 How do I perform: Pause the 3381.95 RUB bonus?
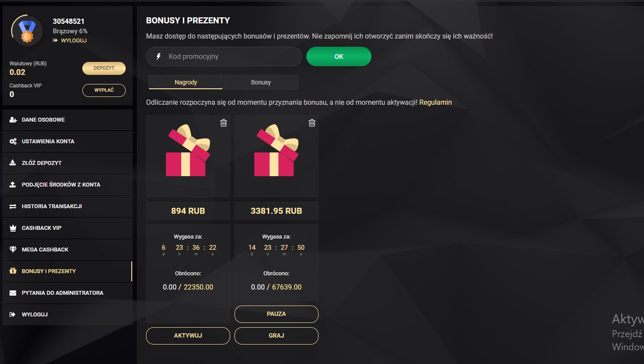[x=276, y=314]
